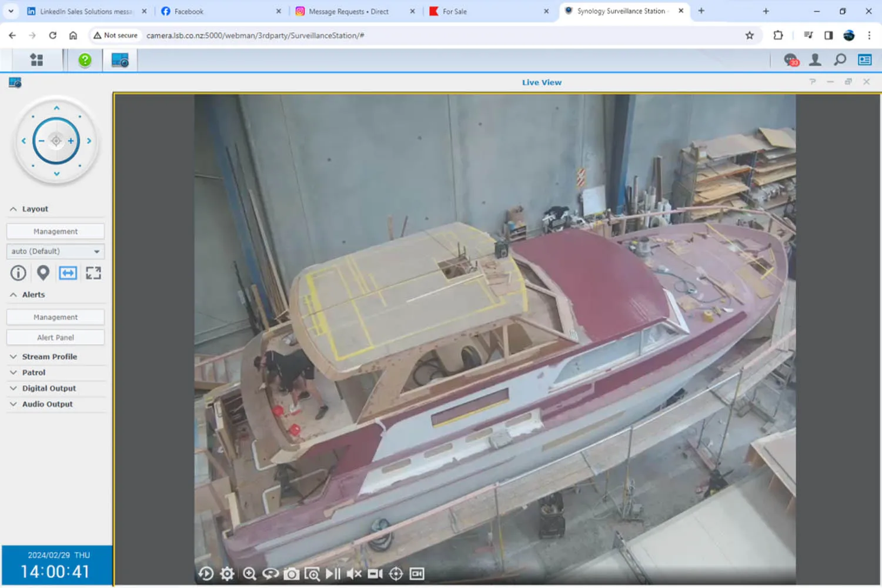Expand the Stream Profile section
This screenshot has width=882, height=588.
coord(49,357)
